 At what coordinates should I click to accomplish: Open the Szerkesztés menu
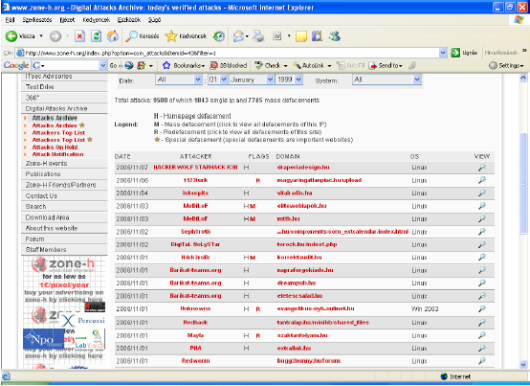[37, 20]
